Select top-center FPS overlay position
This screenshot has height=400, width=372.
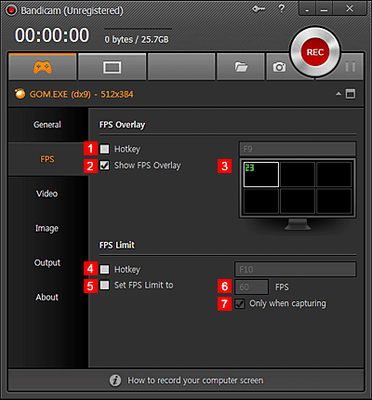[297, 174]
